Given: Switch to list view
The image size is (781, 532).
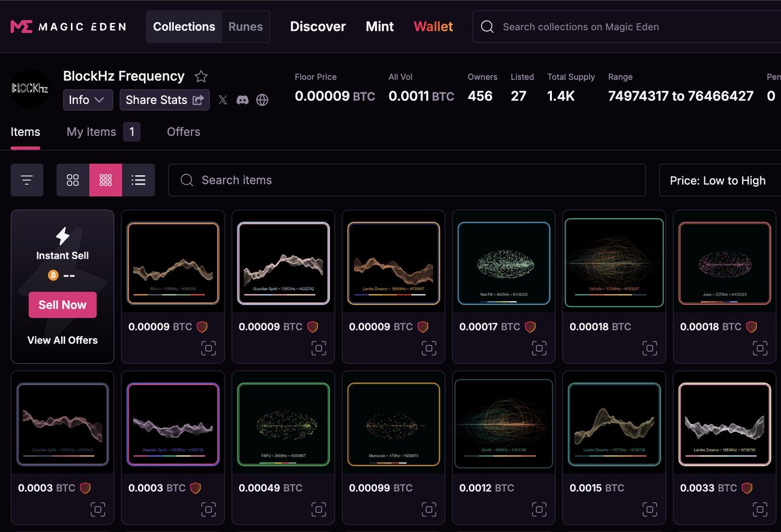Looking at the screenshot, I should point(139,180).
